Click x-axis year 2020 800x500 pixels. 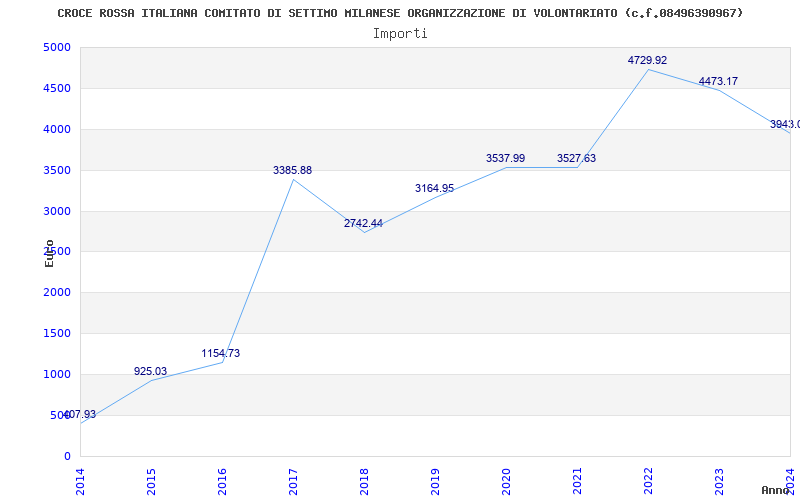point(506,482)
